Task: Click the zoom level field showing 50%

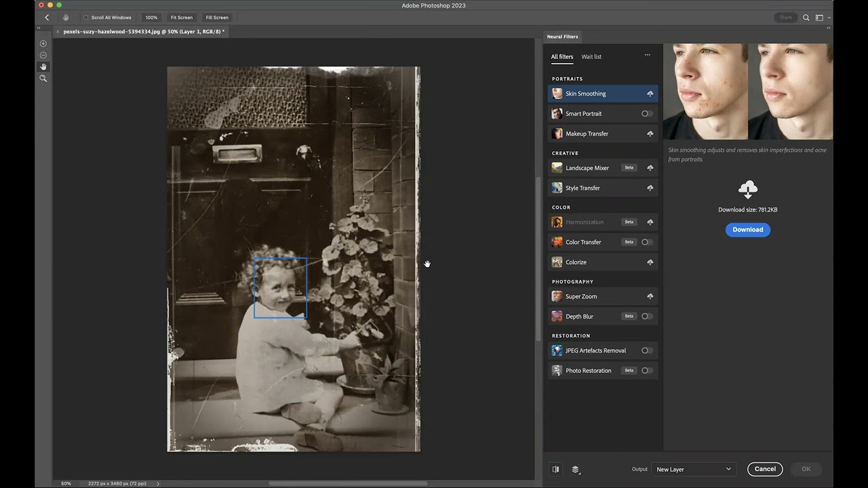Action: (x=66, y=483)
